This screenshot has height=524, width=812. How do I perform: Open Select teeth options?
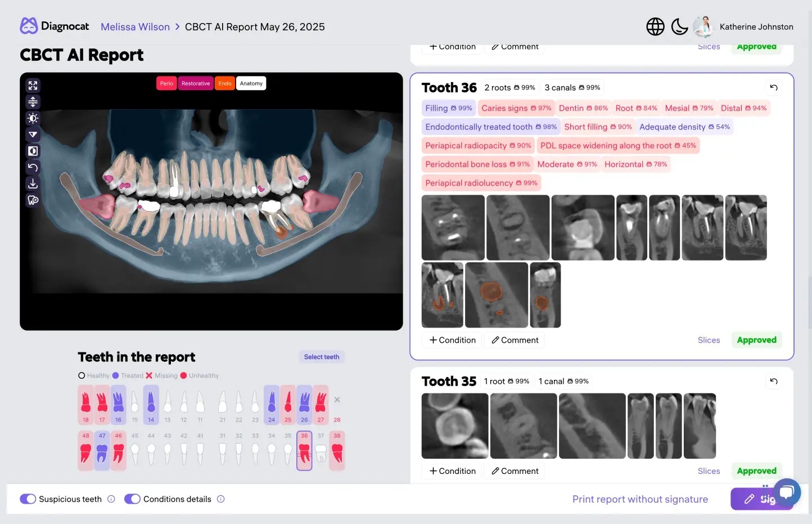pyautogui.click(x=321, y=356)
